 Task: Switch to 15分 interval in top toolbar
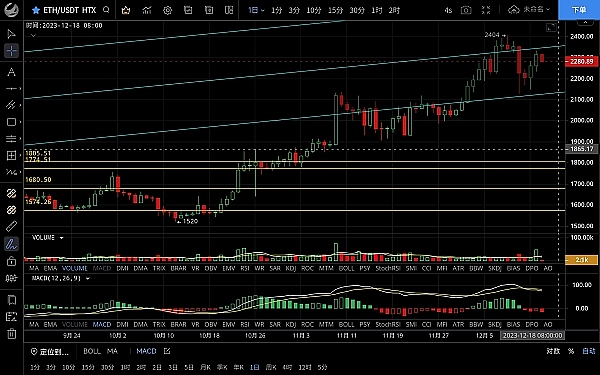(335, 10)
